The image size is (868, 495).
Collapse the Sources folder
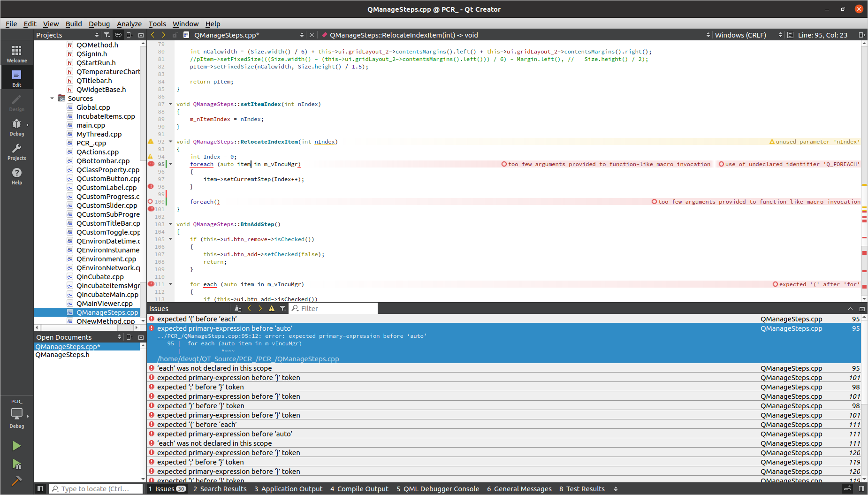point(52,99)
